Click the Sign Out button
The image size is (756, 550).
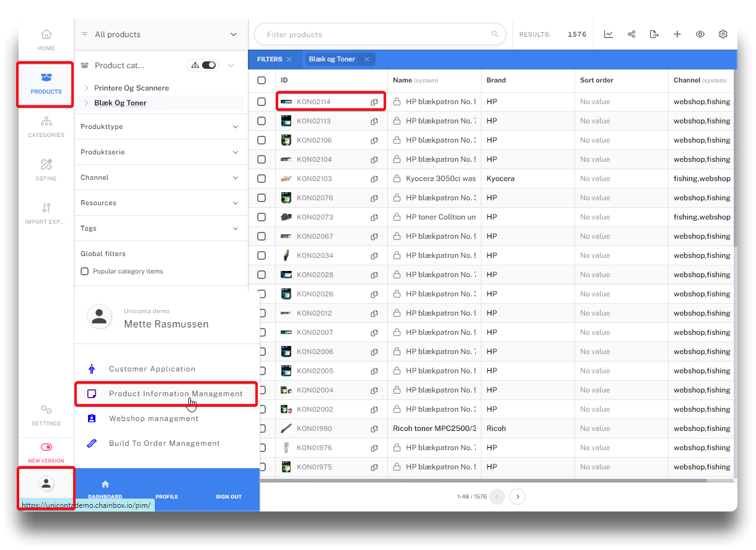[228, 496]
